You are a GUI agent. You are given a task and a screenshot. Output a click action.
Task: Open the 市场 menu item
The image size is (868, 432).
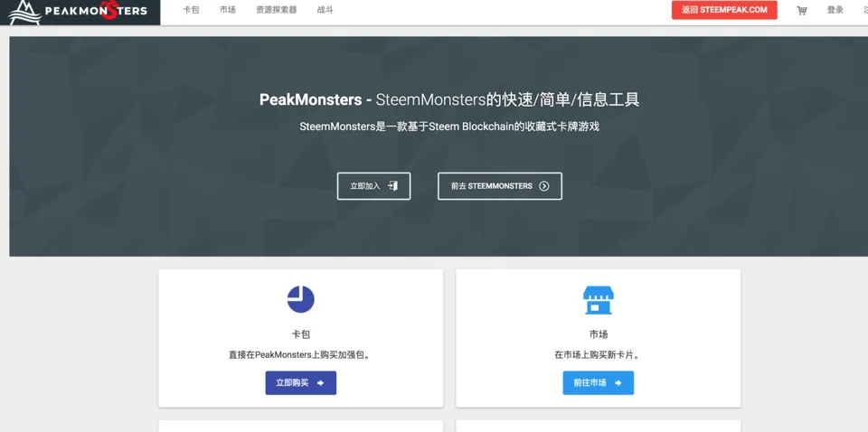click(x=228, y=10)
